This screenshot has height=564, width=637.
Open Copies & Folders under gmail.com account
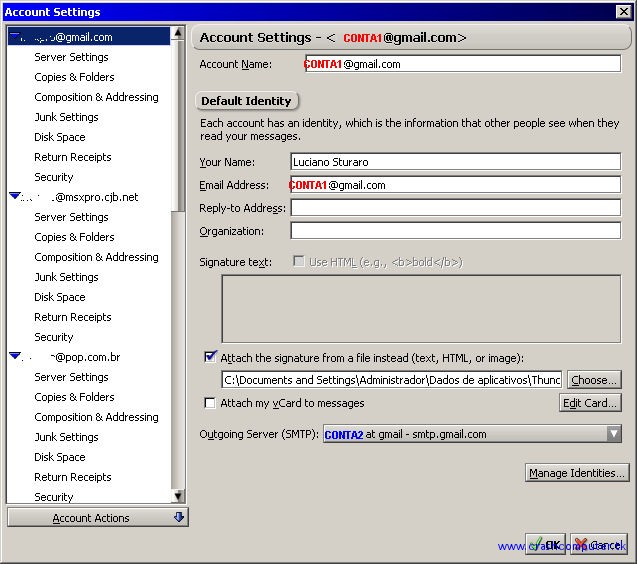click(x=74, y=77)
